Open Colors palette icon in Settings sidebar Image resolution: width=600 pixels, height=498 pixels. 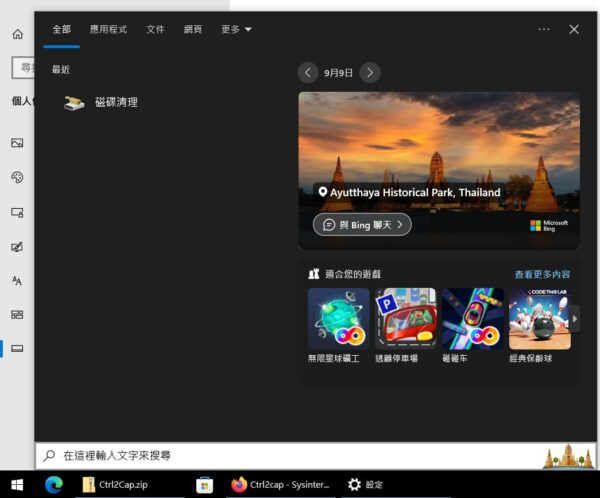click(17, 177)
